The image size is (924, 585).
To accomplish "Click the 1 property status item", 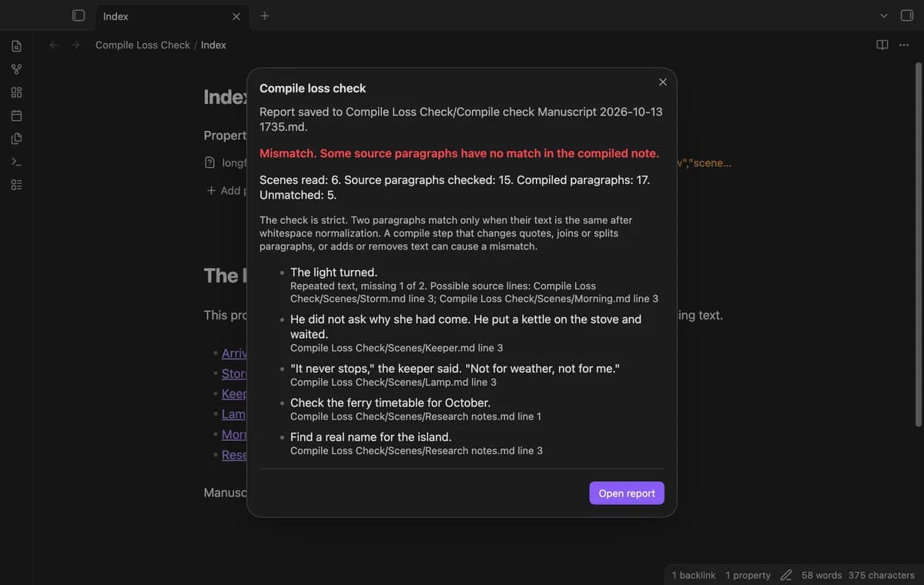I will click(x=748, y=575).
